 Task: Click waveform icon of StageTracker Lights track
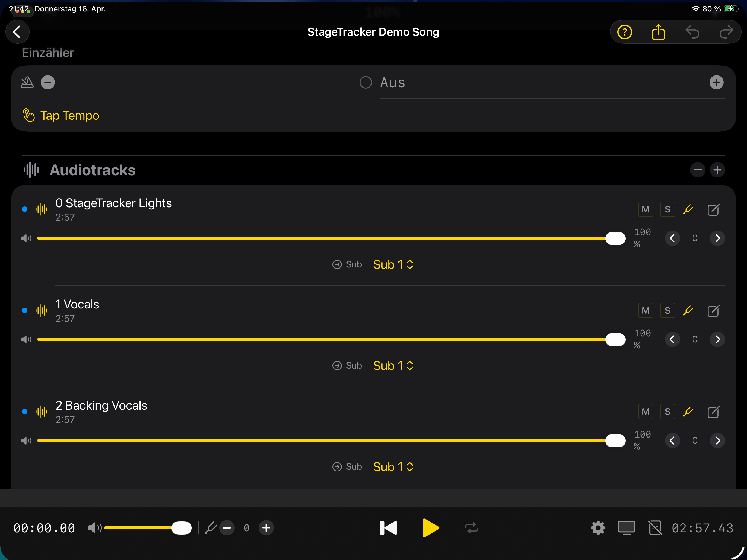(x=41, y=209)
